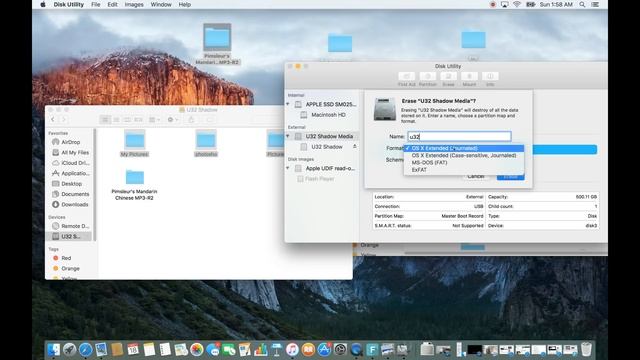Viewport: 640px width, 360px height.
Task: Select U32 Shadow volume in Disk Utility
Action: pyautogui.click(x=327, y=147)
